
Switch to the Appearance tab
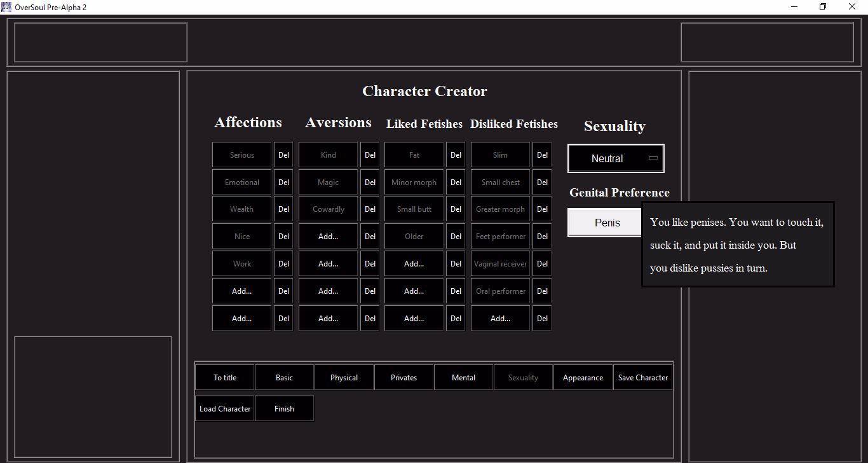583,377
